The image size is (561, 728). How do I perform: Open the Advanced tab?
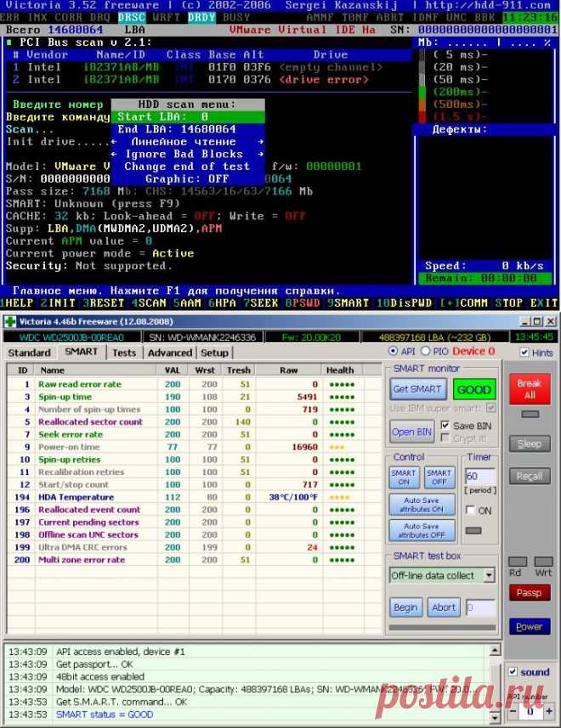pos(170,353)
